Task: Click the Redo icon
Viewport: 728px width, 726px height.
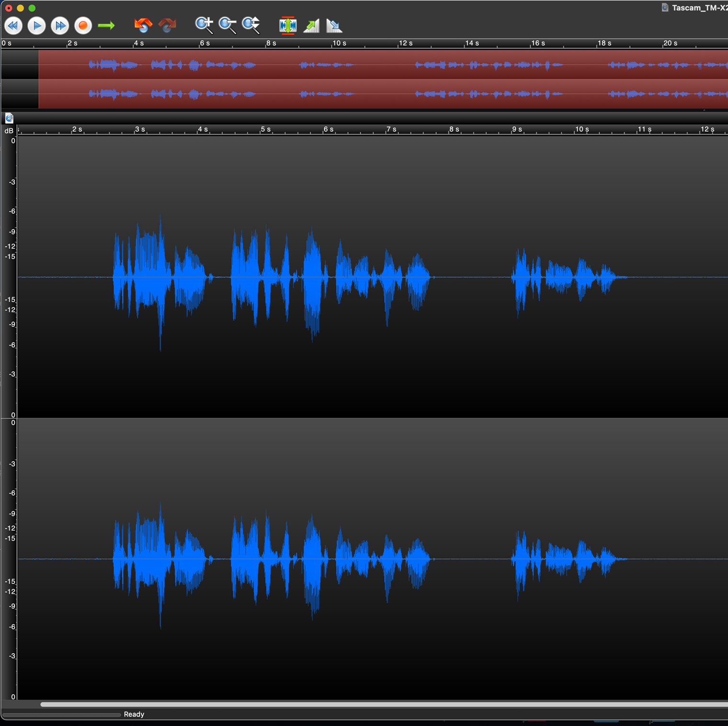Action: coord(167,25)
